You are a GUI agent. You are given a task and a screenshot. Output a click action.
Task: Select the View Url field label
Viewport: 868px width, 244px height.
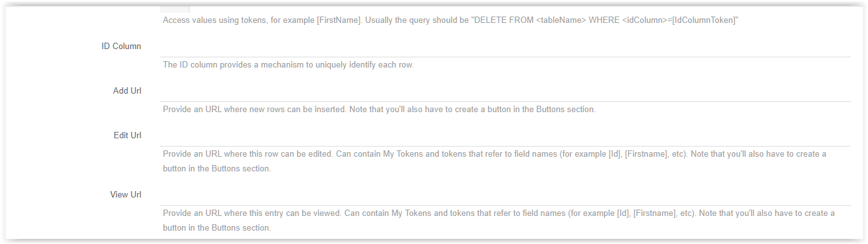click(x=126, y=195)
